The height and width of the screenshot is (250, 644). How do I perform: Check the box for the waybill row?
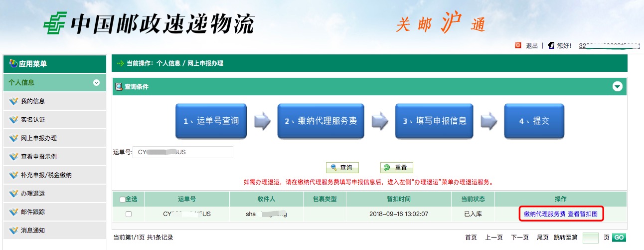click(129, 214)
